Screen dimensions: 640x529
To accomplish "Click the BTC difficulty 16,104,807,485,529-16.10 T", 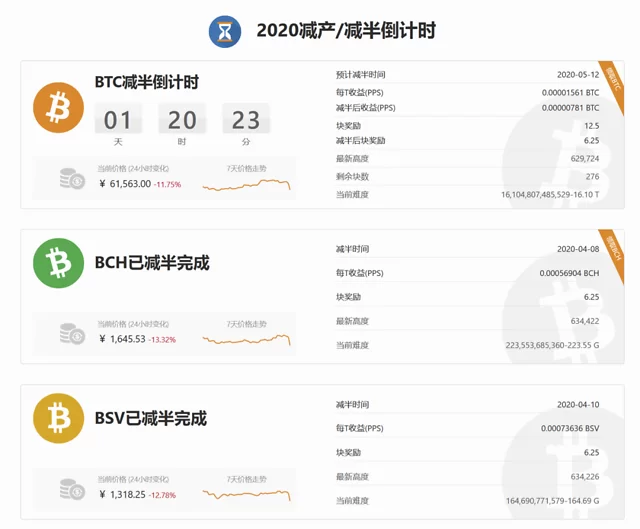I will click(x=550, y=194).
